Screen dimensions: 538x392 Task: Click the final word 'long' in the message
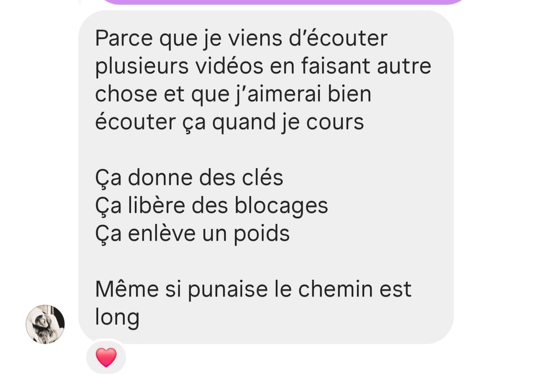(117, 318)
